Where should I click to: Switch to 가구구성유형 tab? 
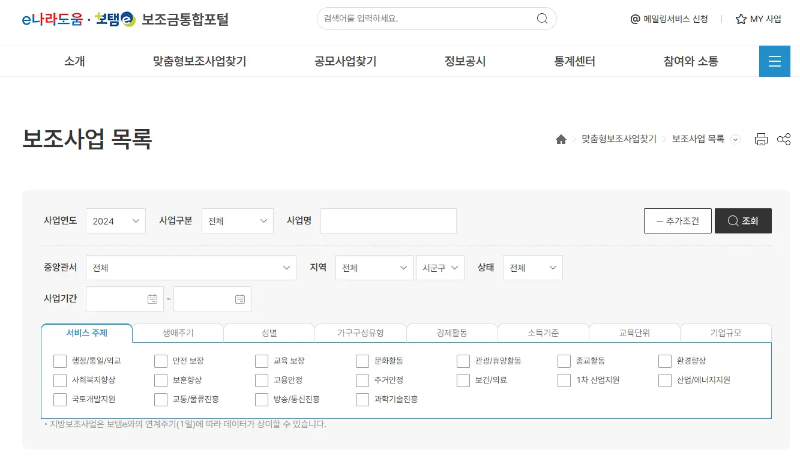[x=361, y=333]
